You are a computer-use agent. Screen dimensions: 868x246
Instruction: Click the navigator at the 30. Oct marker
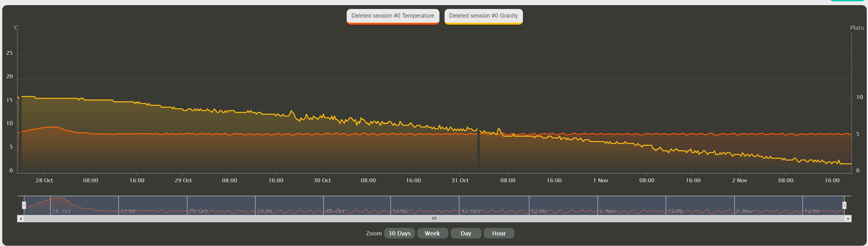coord(334,211)
